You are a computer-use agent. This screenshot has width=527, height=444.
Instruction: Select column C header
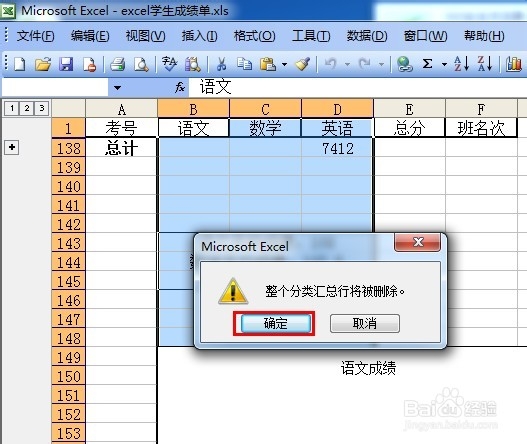point(265,109)
